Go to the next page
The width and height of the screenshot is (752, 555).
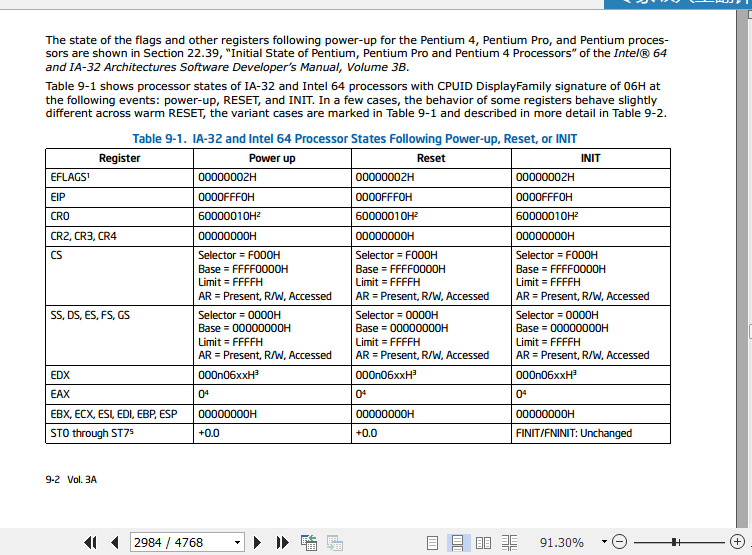(x=257, y=543)
